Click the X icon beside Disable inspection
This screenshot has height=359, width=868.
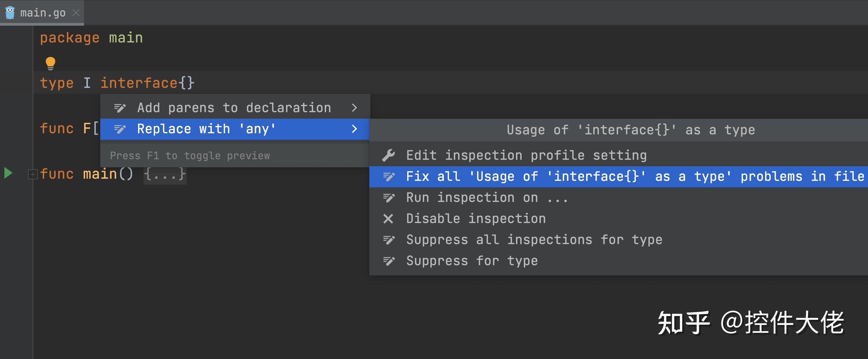(x=388, y=219)
